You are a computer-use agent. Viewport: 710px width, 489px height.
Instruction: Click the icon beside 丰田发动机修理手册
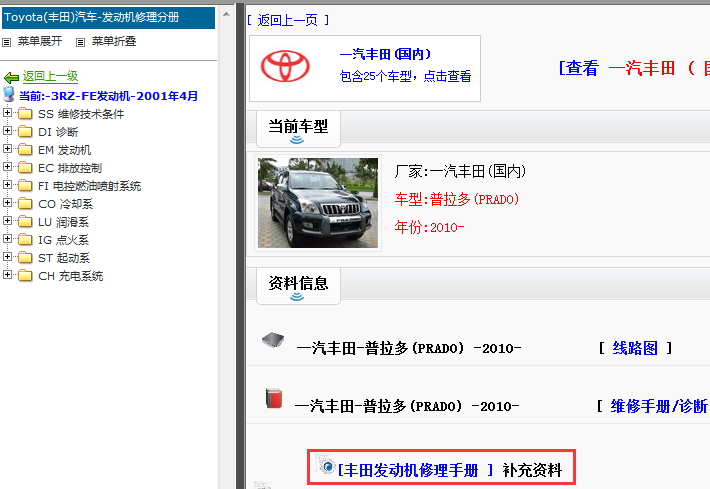(326, 465)
